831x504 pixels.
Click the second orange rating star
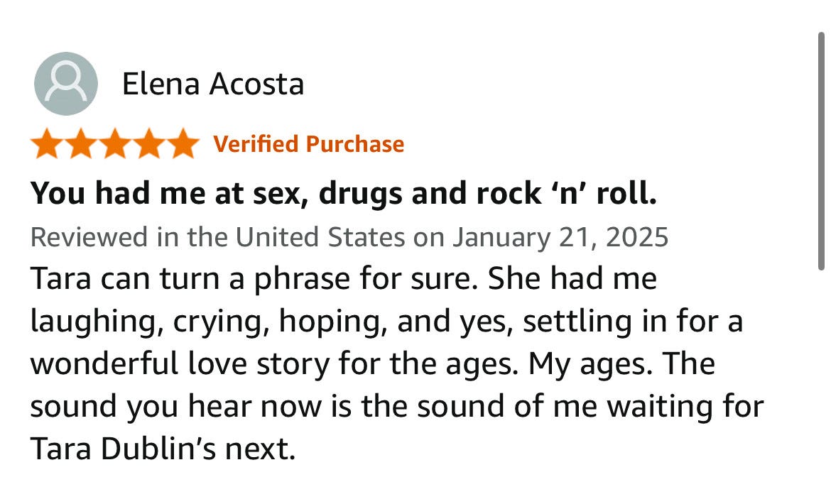[81, 144]
